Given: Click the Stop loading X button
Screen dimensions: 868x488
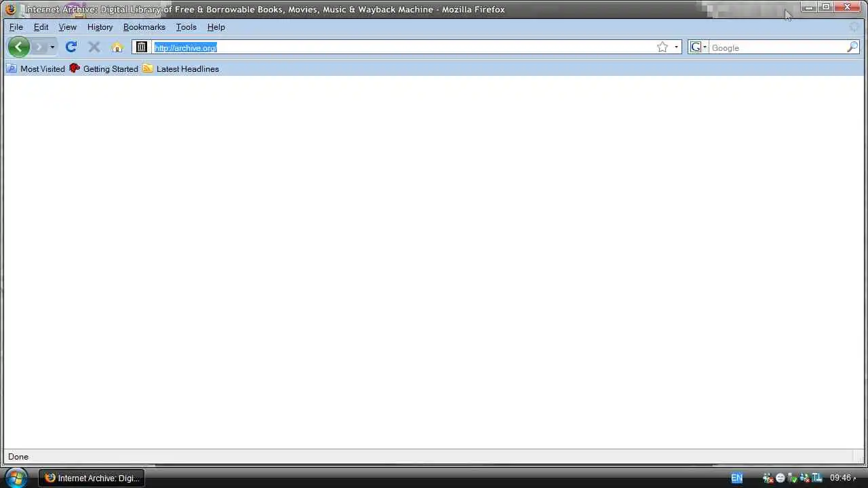Looking at the screenshot, I should (94, 47).
